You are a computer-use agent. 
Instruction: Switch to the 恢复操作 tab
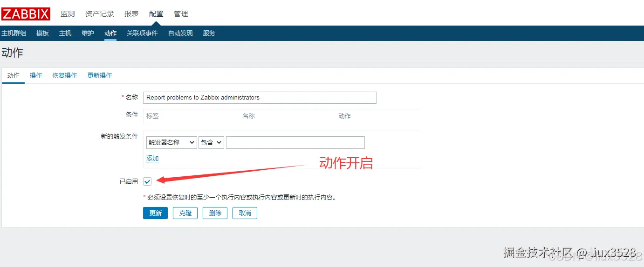pyautogui.click(x=65, y=75)
